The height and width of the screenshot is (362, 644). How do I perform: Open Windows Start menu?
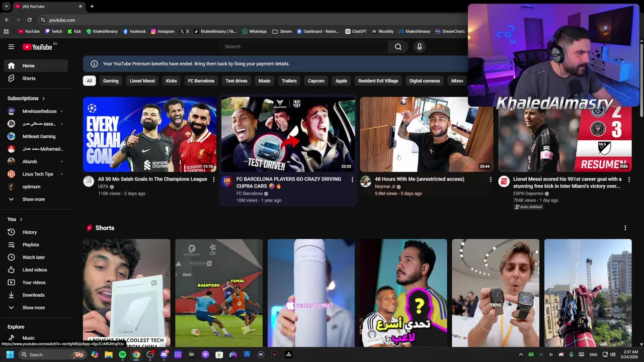coord(10,354)
